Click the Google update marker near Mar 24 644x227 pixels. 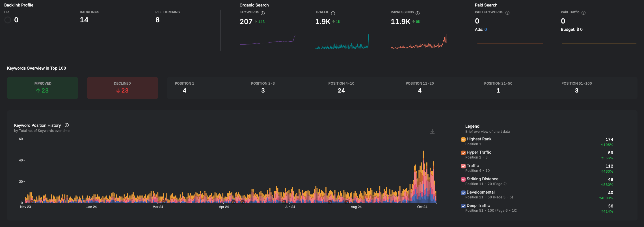point(164,202)
